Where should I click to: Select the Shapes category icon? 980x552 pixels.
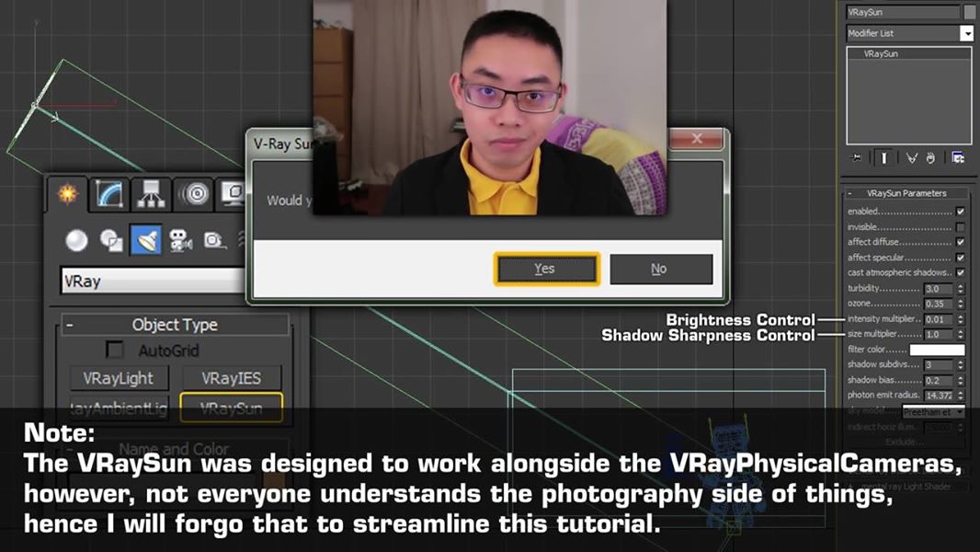pos(111,241)
